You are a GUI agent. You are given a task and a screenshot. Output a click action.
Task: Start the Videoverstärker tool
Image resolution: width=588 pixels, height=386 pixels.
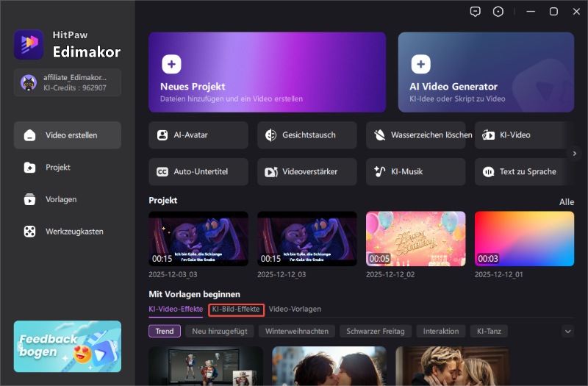click(306, 172)
